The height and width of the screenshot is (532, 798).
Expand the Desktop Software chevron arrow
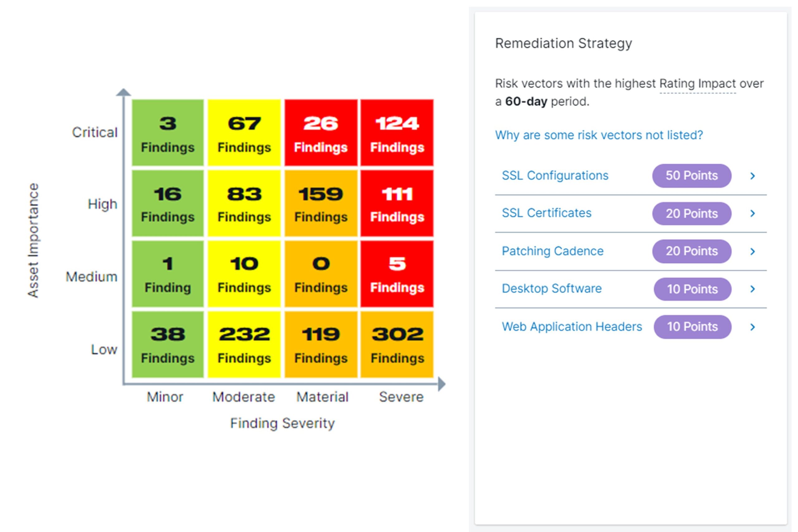pyautogui.click(x=752, y=289)
